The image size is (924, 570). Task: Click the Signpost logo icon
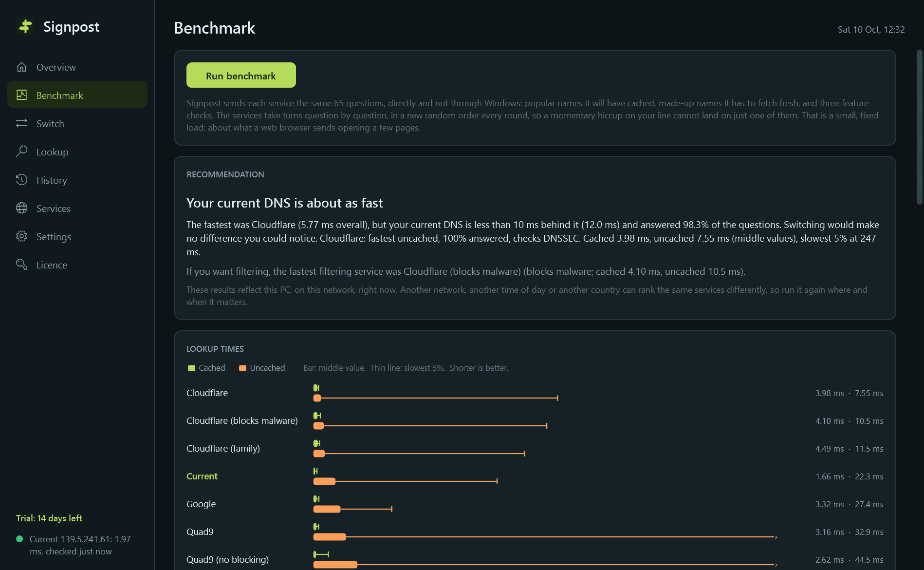click(x=25, y=26)
